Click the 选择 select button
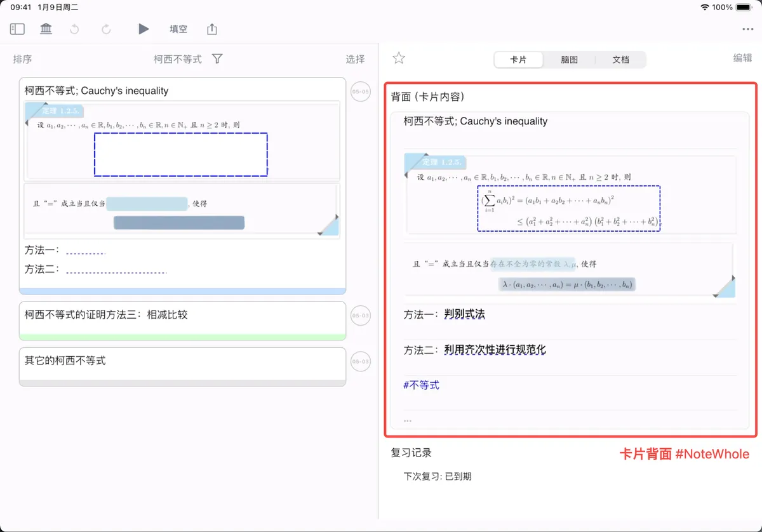 pyautogui.click(x=356, y=59)
